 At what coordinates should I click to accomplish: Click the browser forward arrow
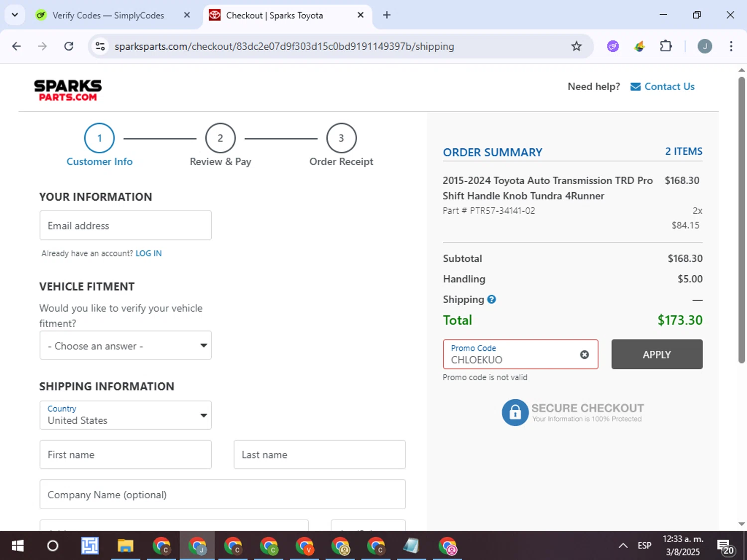[43, 46]
